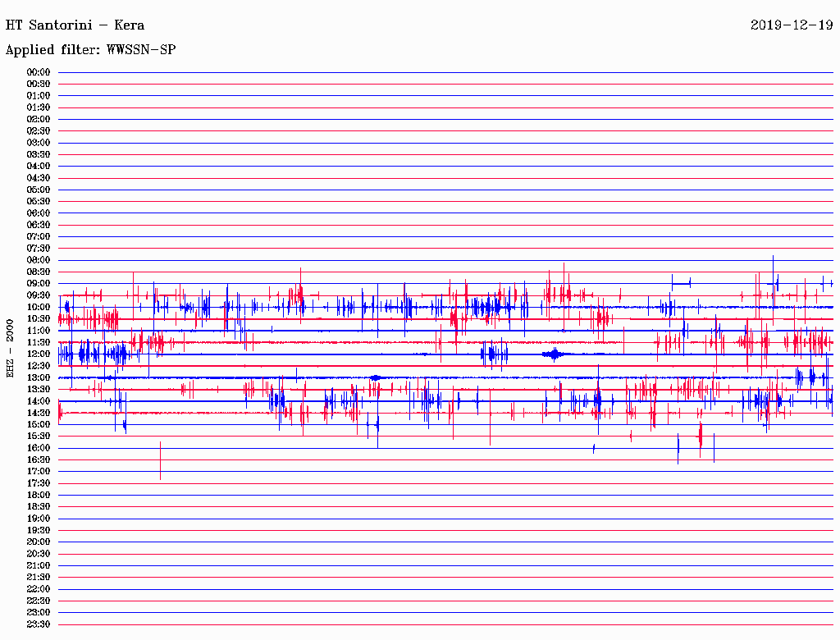Select the 05:00 time label
The height and width of the screenshot is (640, 840).
point(39,190)
